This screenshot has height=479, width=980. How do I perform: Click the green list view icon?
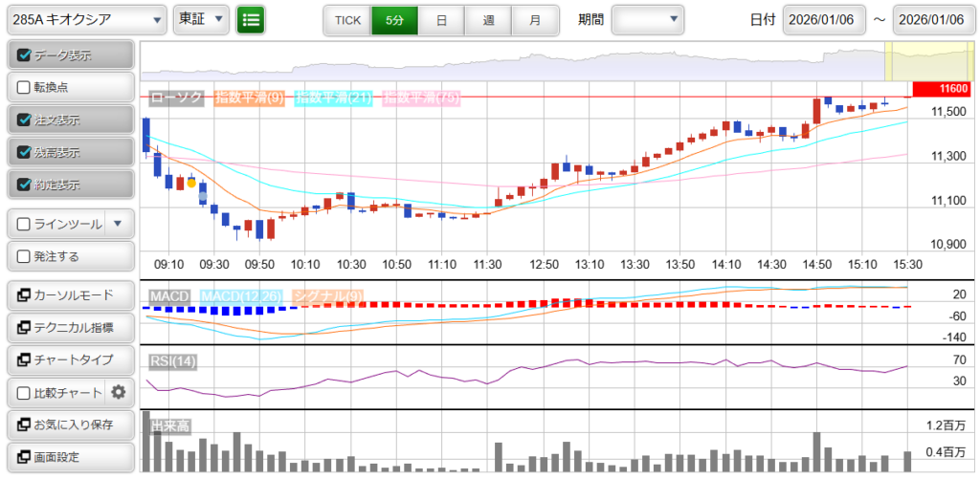point(252,19)
